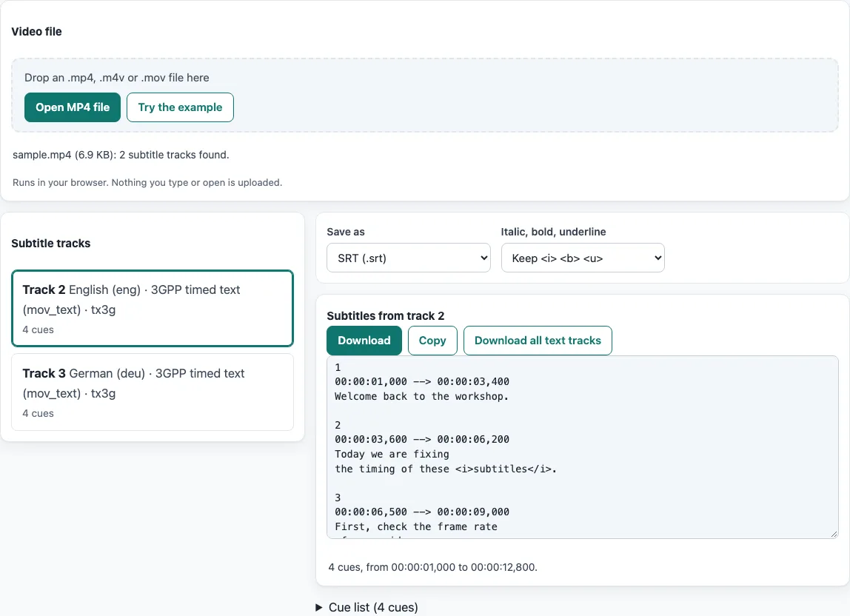Click the '00:00:06,500 --> 00:00:09,000' timestamp line
Viewport: 850px width, 616px height.
422,512
